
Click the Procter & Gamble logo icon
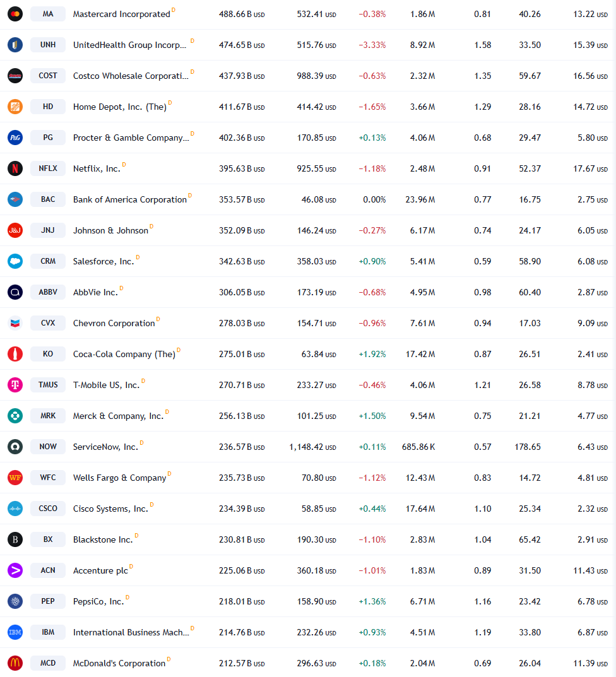point(15,138)
